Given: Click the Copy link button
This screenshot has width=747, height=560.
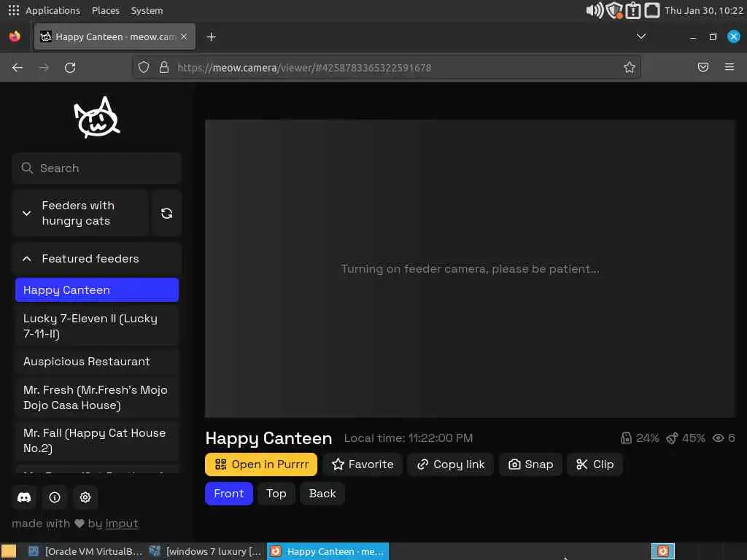Looking at the screenshot, I should [451, 464].
